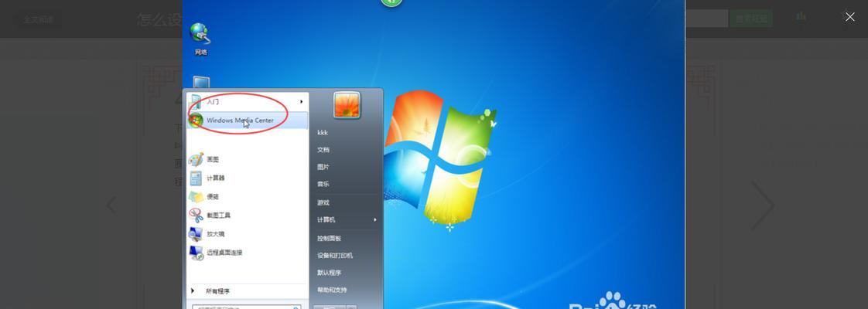Screen dimensions: 868x309
Task: Open the 网络 desktop icon
Action: (200, 39)
